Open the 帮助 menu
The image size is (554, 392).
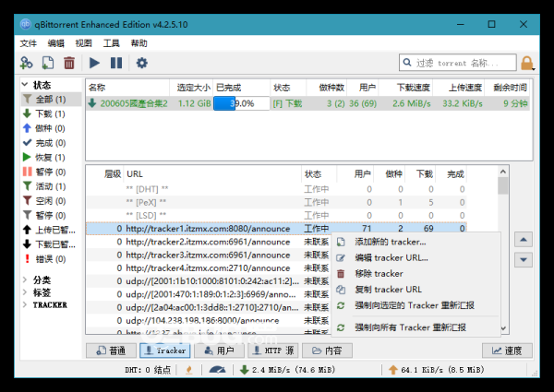(x=138, y=43)
